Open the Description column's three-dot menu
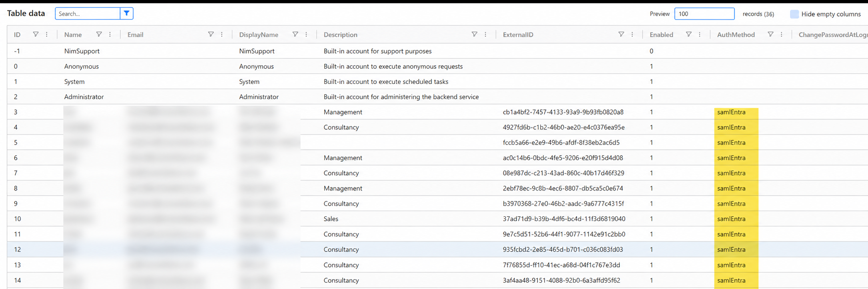 click(485, 34)
